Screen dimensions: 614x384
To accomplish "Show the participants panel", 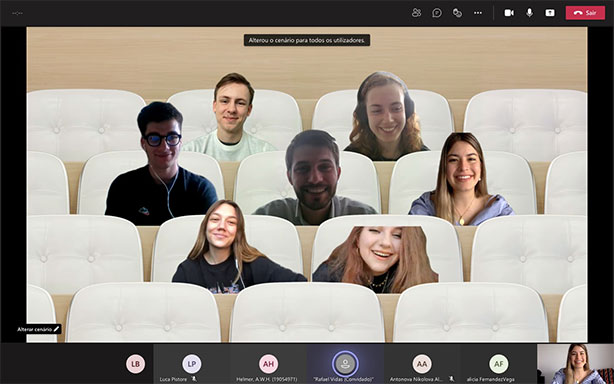I will click(416, 13).
